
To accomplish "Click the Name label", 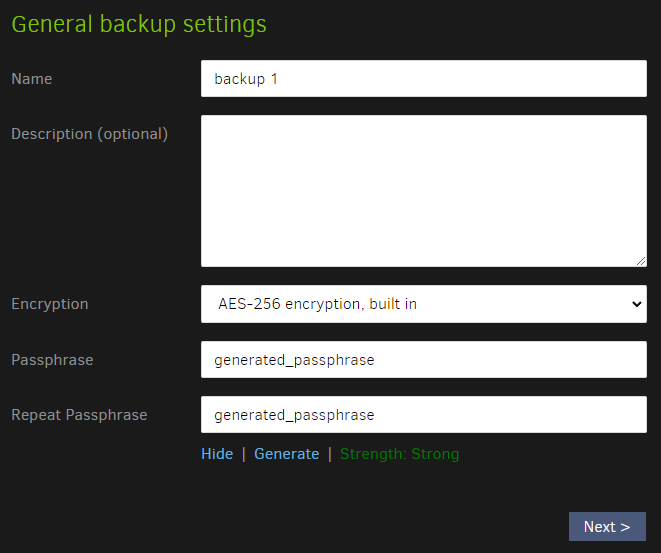I will click(32, 79).
